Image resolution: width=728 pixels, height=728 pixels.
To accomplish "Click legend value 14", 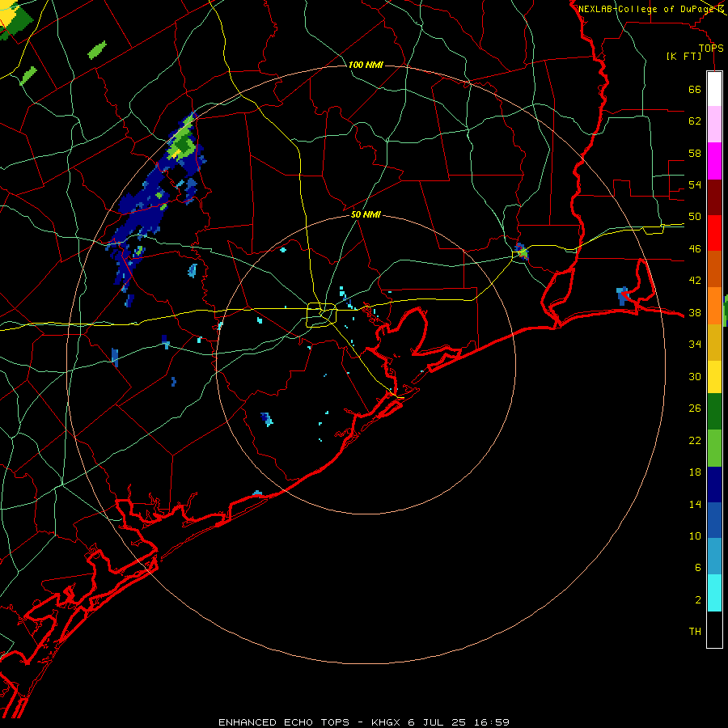I will point(695,504).
